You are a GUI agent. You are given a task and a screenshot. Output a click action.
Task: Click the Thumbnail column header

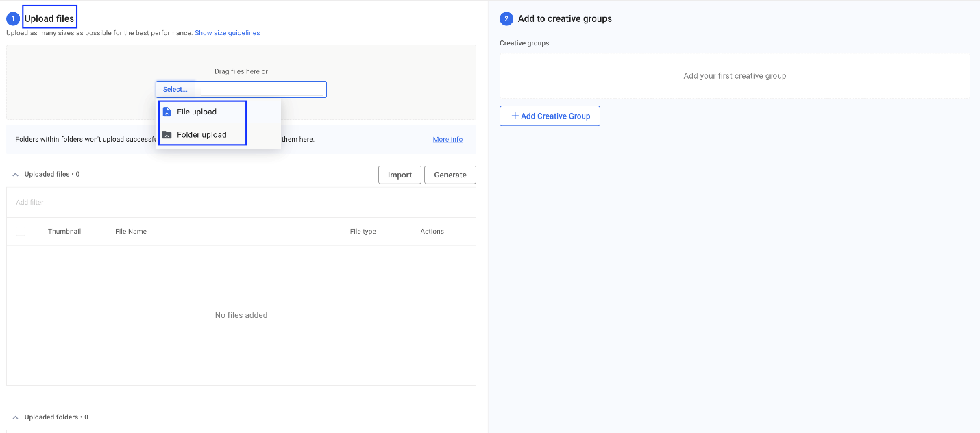64,232
